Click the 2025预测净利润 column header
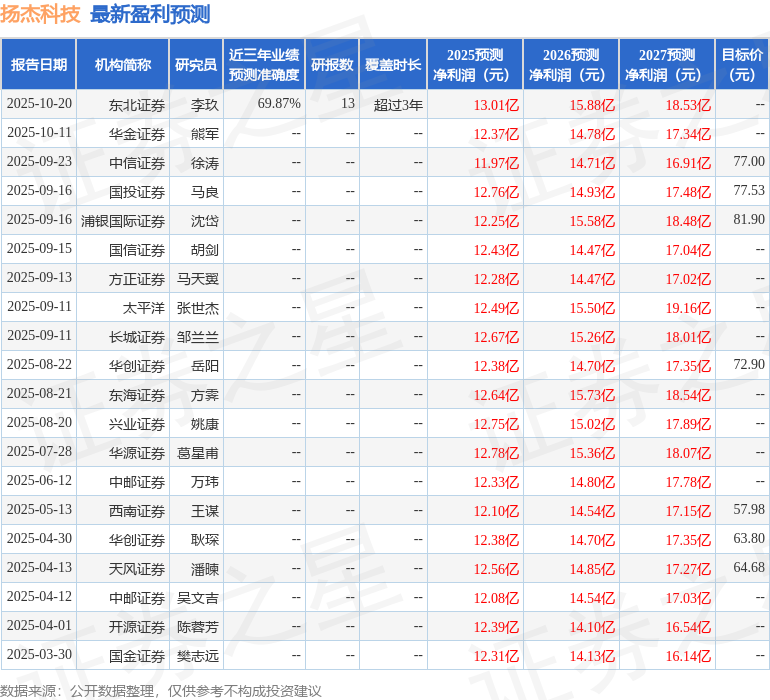 [x=475, y=65]
